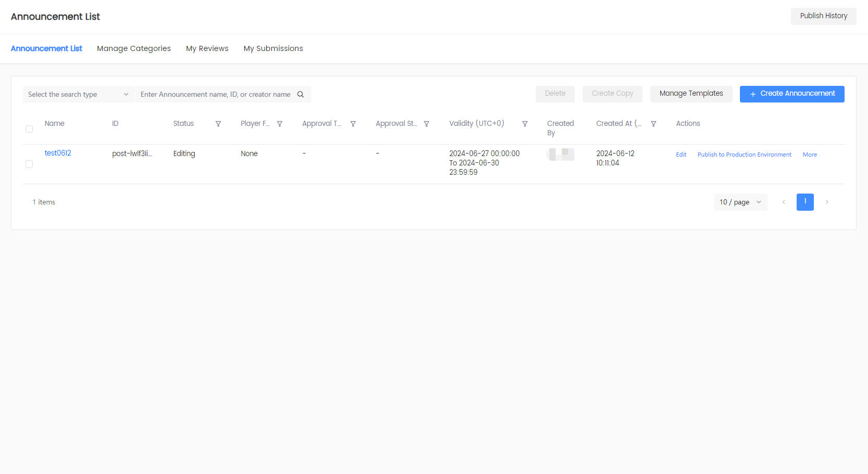Image resolution: width=868 pixels, height=474 pixels.
Task: Click Publish to Production Environment
Action: point(744,154)
